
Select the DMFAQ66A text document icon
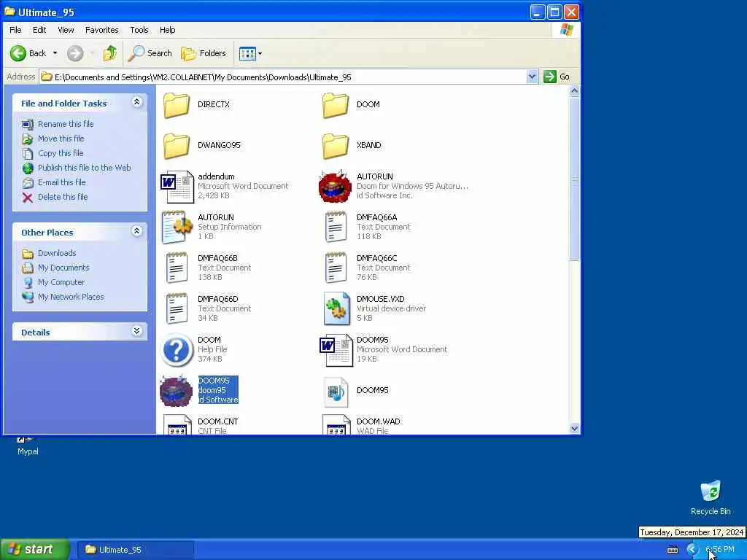pyautogui.click(x=336, y=227)
